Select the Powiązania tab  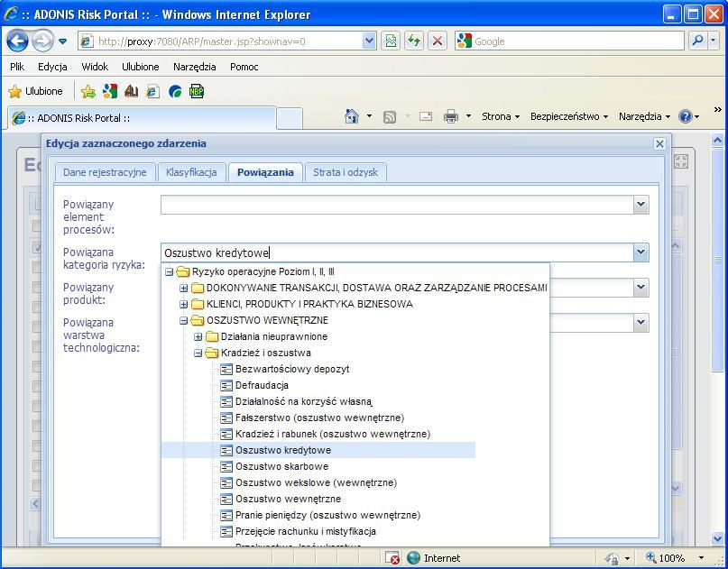265,172
